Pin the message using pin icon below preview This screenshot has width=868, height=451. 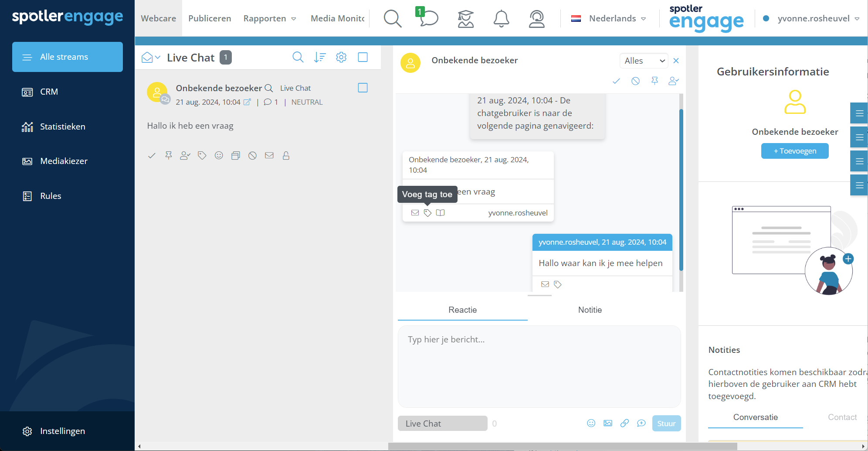169,155
